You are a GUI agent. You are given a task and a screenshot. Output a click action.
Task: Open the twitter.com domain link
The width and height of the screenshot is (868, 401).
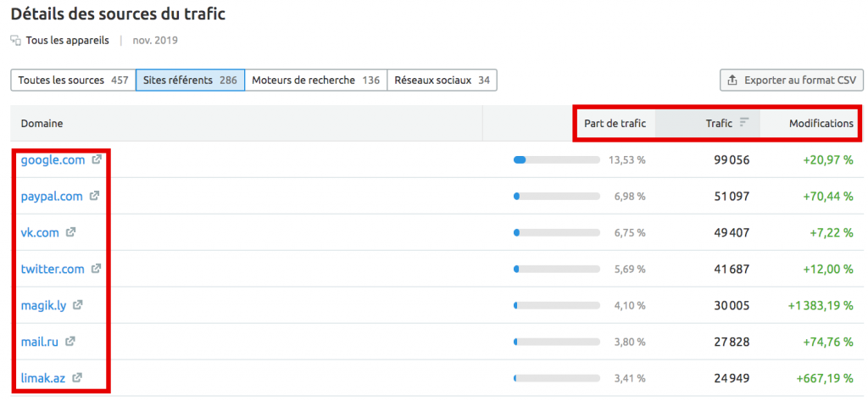click(x=53, y=270)
